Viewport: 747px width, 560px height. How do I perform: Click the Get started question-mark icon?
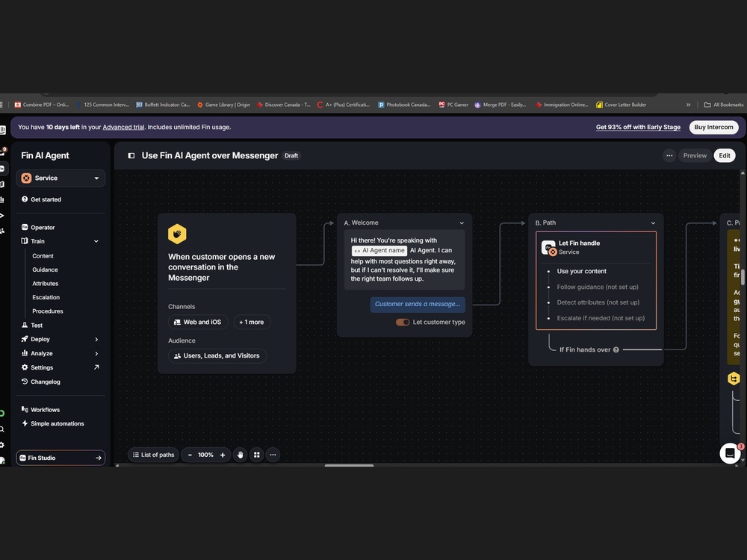(x=25, y=199)
